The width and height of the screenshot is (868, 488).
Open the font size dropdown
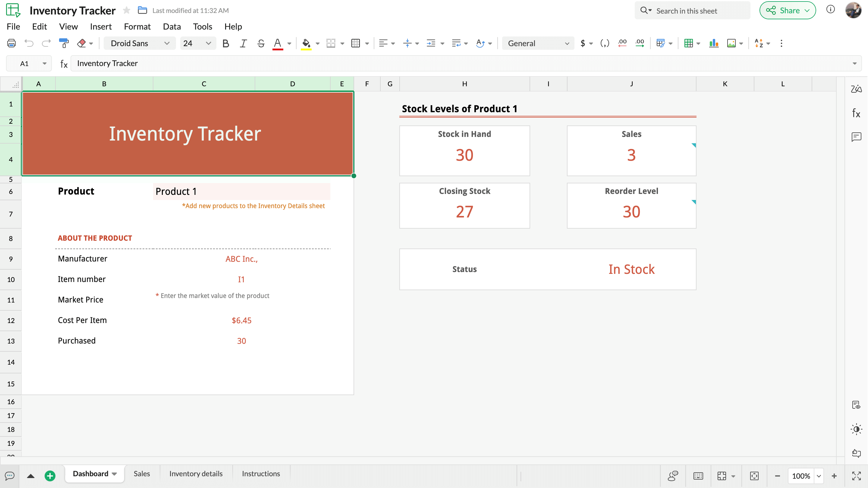(x=208, y=43)
